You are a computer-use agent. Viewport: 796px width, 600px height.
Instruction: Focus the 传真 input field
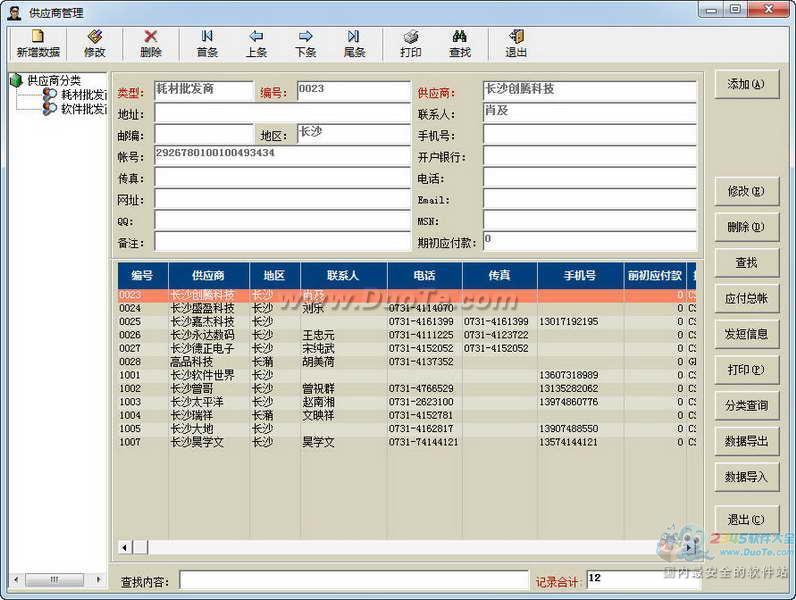point(282,177)
